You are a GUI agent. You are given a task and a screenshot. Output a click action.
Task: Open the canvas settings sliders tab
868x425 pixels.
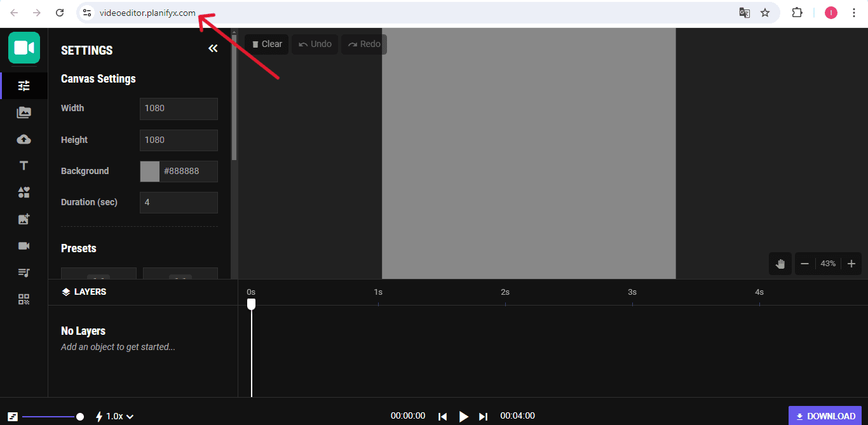24,86
